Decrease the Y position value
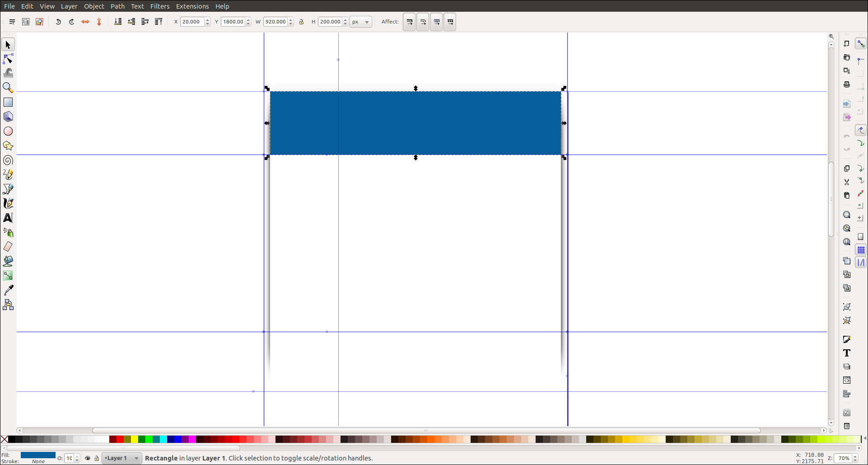Image resolution: width=868 pixels, height=465 pixels. click(x=248, y=24)
